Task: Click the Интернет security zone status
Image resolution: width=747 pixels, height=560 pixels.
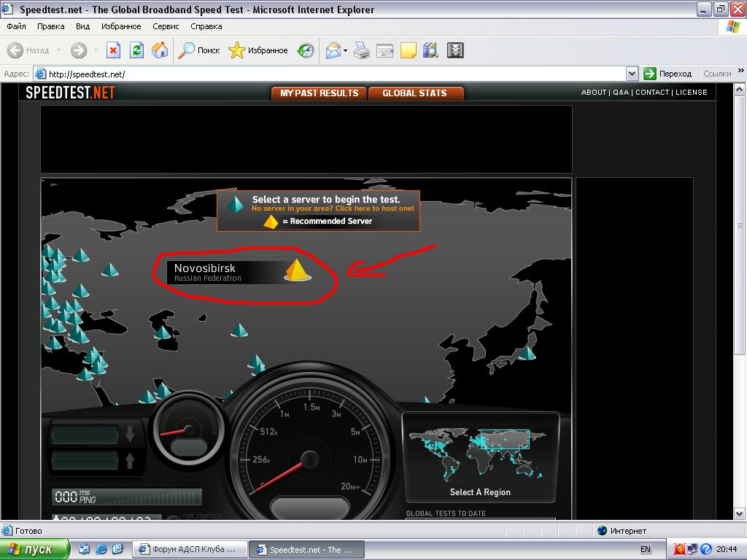Action: 623,531
